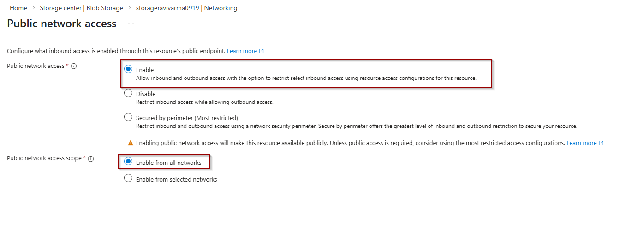Click the breadcrumb chevron after Home

pyautogui.click(x=34, y=8)
